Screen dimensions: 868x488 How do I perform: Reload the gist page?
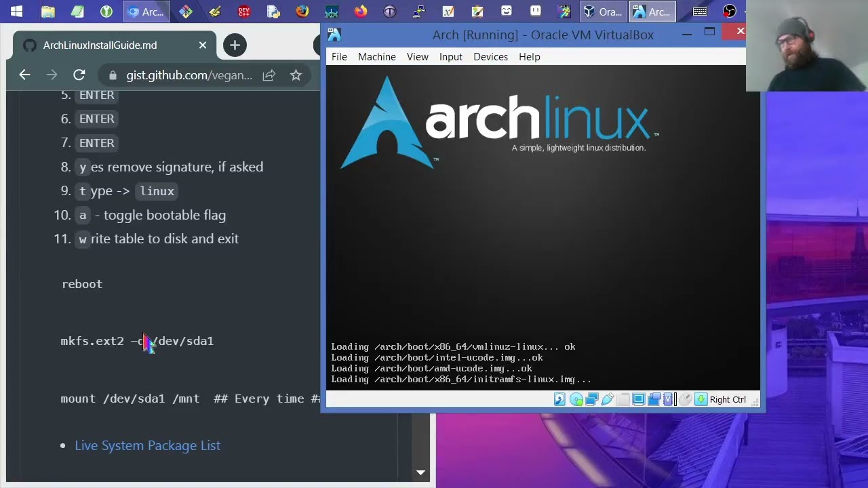click(x=79, y=75)
